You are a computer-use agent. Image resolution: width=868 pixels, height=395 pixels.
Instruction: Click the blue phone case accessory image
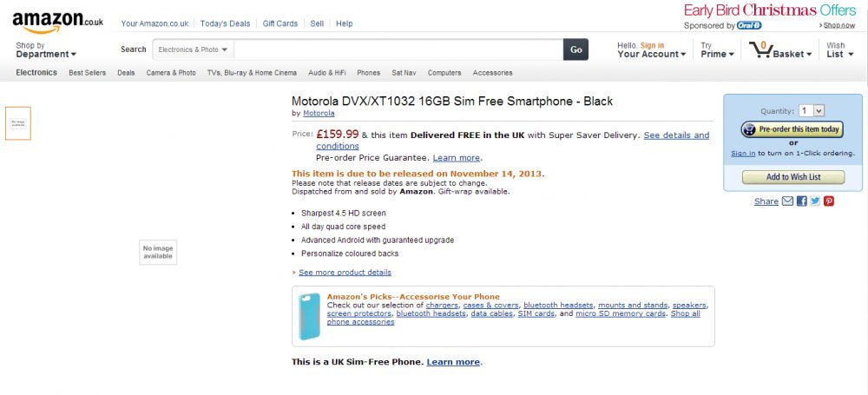309,316
